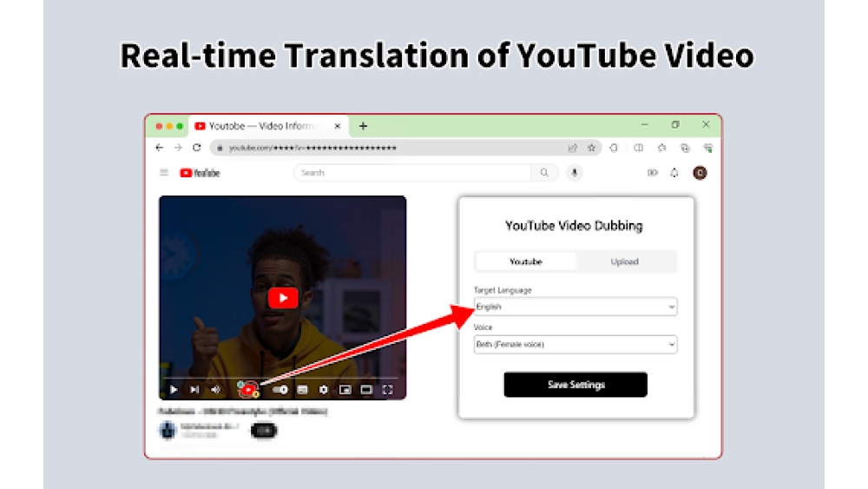The image size is (868, 489).
Task: Focus the YouTube Search field
Action: click(x=413, y=173)
